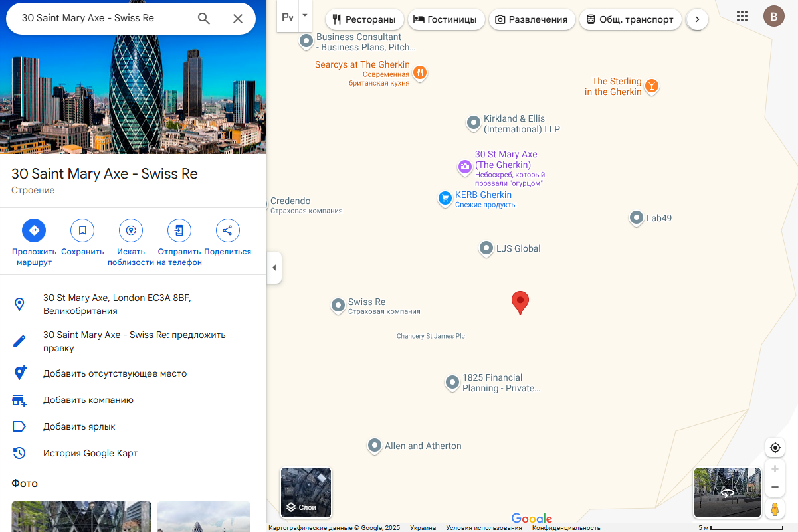Image resolution: width=798 pixels, height=532 pixels.
Task: Collapse the side panel with the arrow tab
Action: (274, 268)
